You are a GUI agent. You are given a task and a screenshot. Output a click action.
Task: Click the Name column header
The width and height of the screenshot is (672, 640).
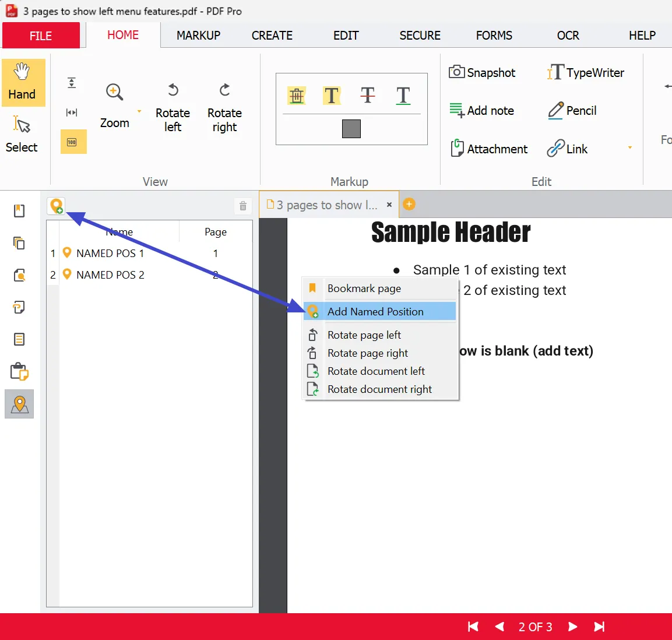click(119, 232)
